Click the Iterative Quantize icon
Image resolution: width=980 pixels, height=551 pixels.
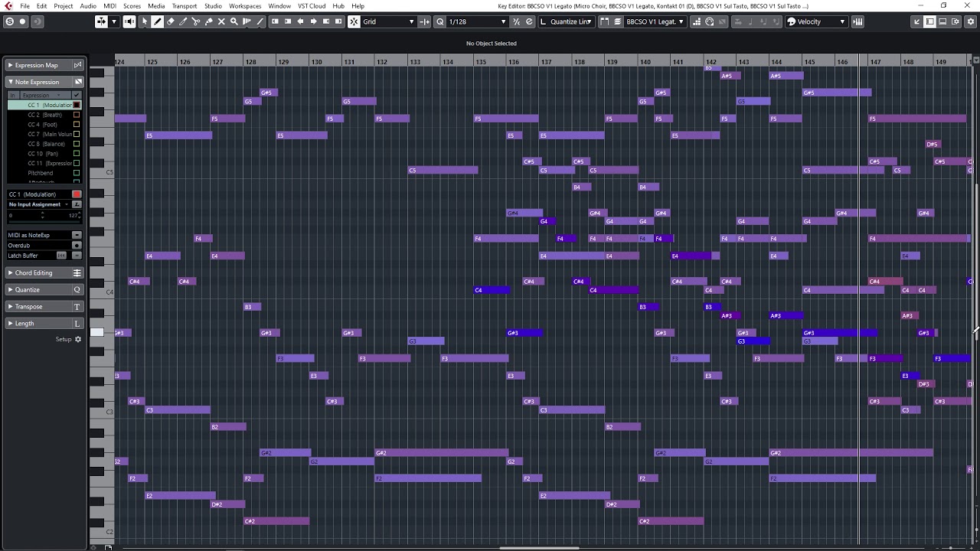tap(515, 21)
